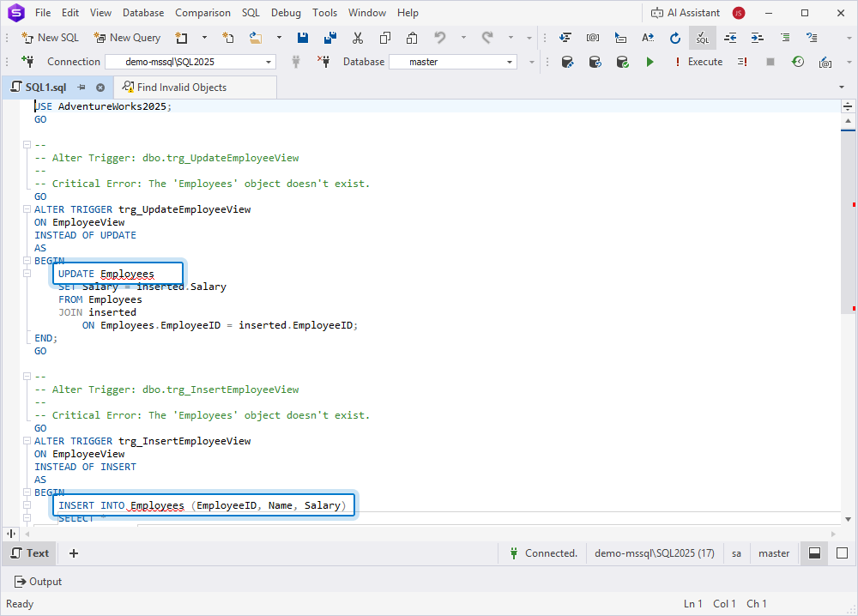Open the Redo history dropdown arrow
The width and height of the screenshot is (858, 616).
[511, 38]
